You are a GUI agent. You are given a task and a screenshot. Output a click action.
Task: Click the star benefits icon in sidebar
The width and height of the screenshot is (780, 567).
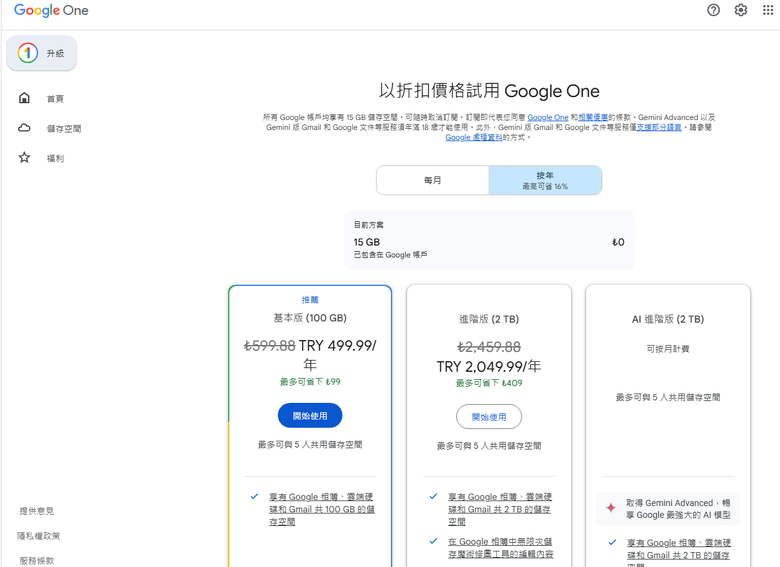point(24,158)
